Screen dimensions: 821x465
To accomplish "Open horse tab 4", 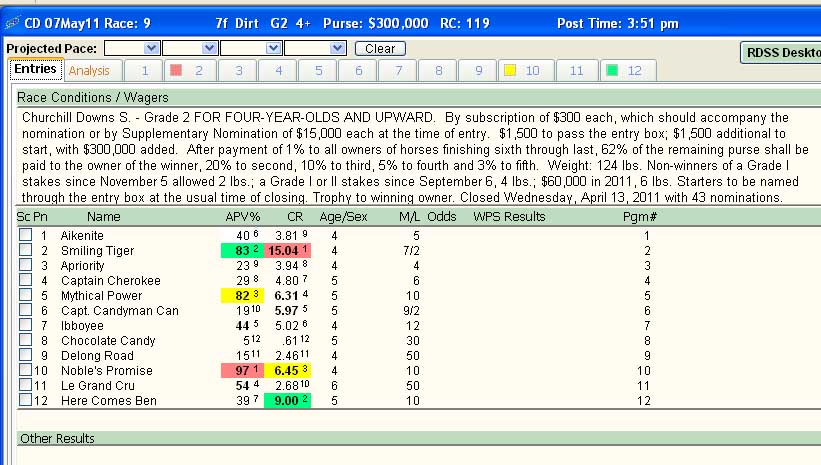I will 279,71.
